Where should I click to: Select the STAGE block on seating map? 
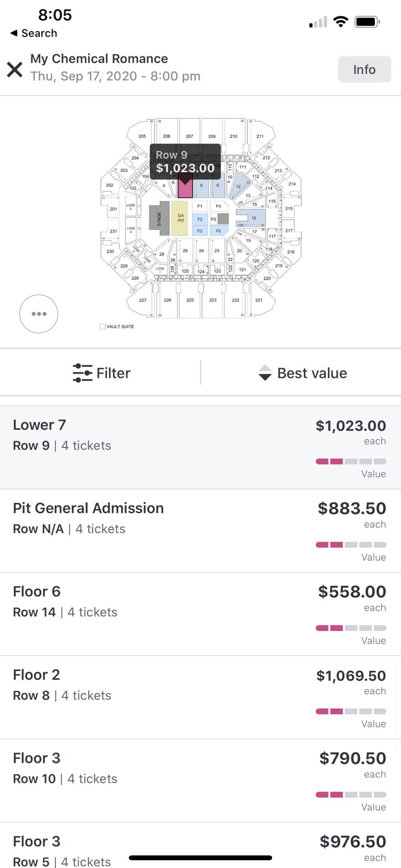click(159, 218)
